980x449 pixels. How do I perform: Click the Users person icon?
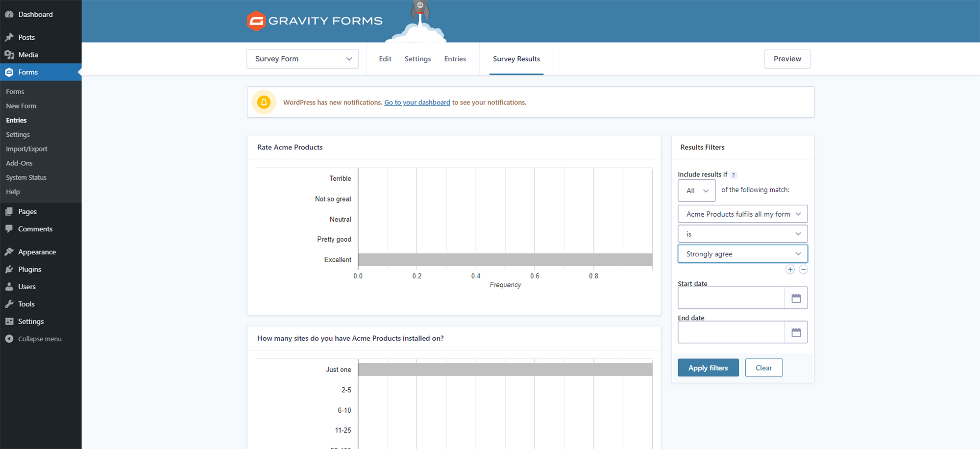[x=9, y=287]
